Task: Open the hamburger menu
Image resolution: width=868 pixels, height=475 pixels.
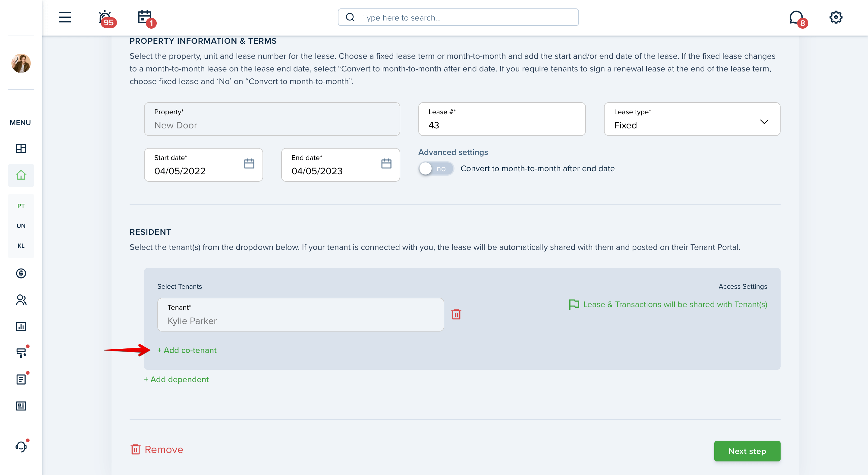Action: coord(65,17)
